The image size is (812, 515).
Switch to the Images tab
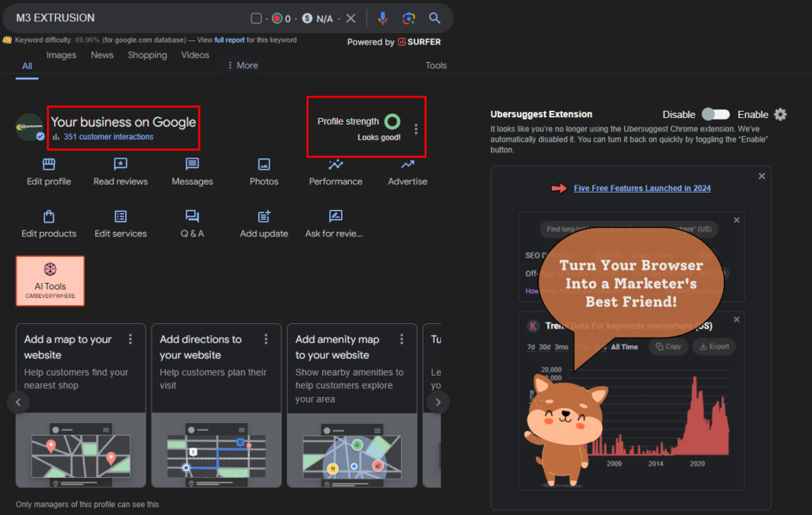[61, 55]
